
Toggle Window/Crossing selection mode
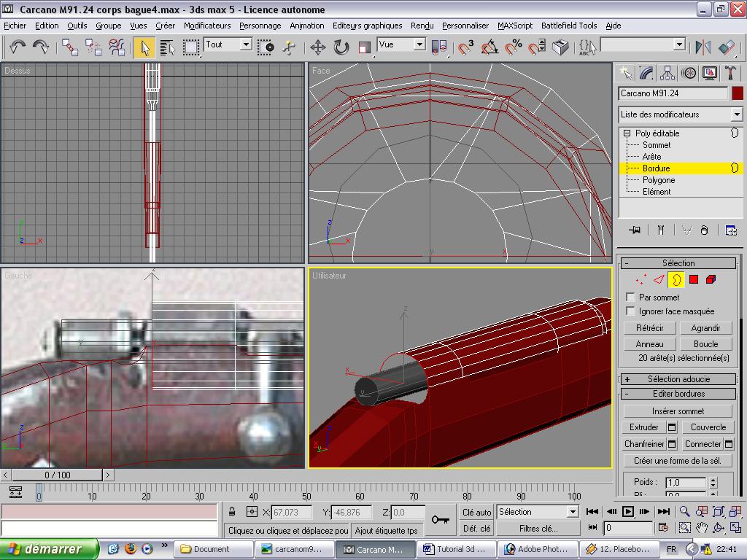click(x=266, y=47)
